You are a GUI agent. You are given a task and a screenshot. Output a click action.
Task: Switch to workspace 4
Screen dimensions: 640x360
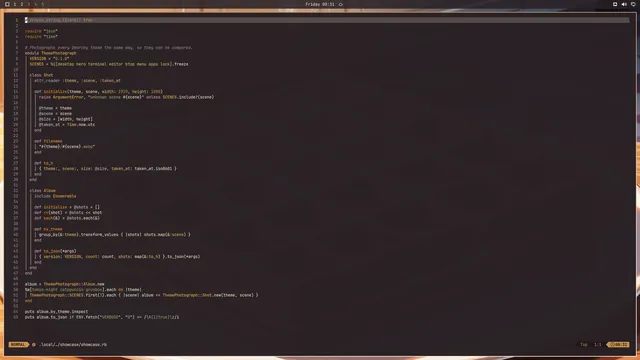pyautogui.click(x=36, y=4)
